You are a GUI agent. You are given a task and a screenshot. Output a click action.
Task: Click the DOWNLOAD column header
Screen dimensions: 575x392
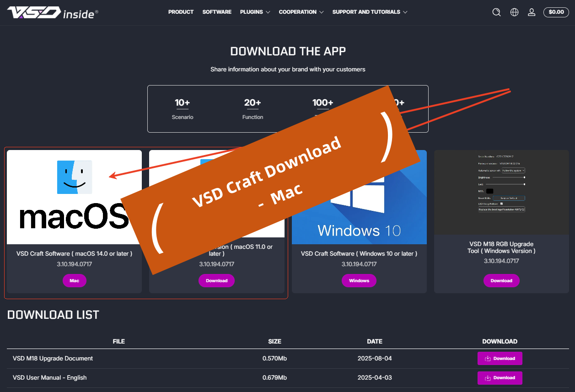coord(500,341)
